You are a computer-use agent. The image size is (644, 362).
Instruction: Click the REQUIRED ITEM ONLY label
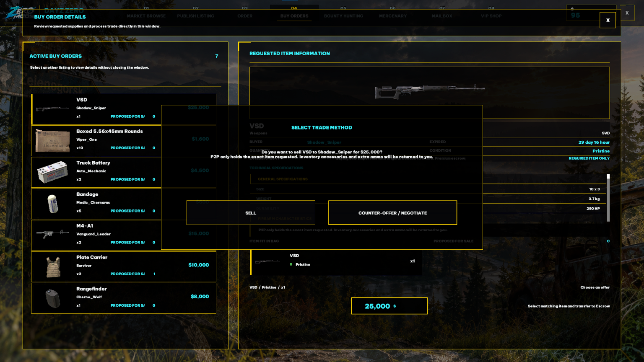pos(589,158)
